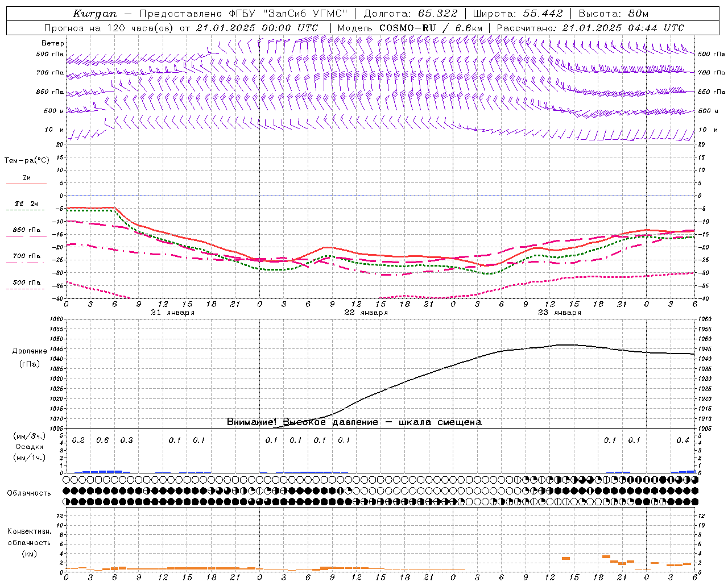Click the "Td 2м" dew point legend entry
The width and height of the screenshot is (728, 582).
(x=26, y=203)
